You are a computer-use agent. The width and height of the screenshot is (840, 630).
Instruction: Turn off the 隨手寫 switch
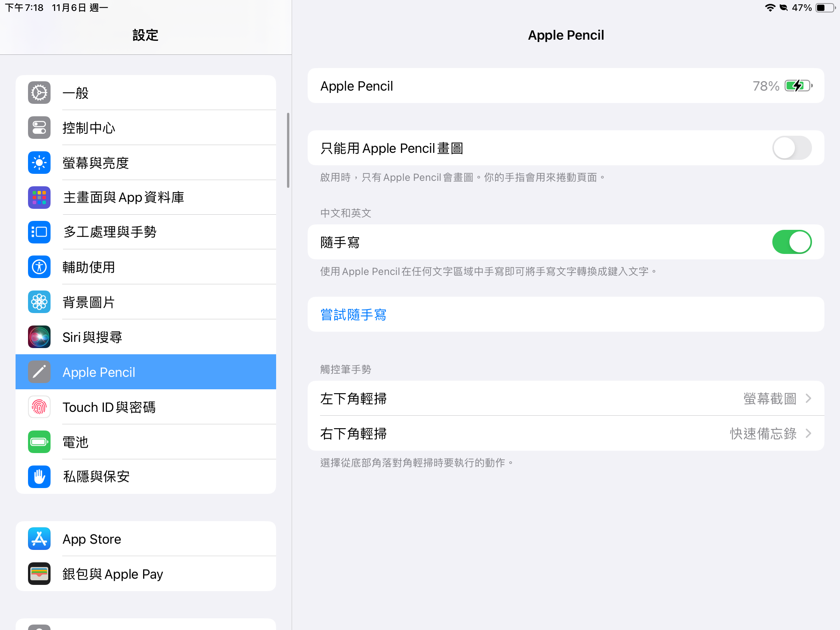click(791, 242)
